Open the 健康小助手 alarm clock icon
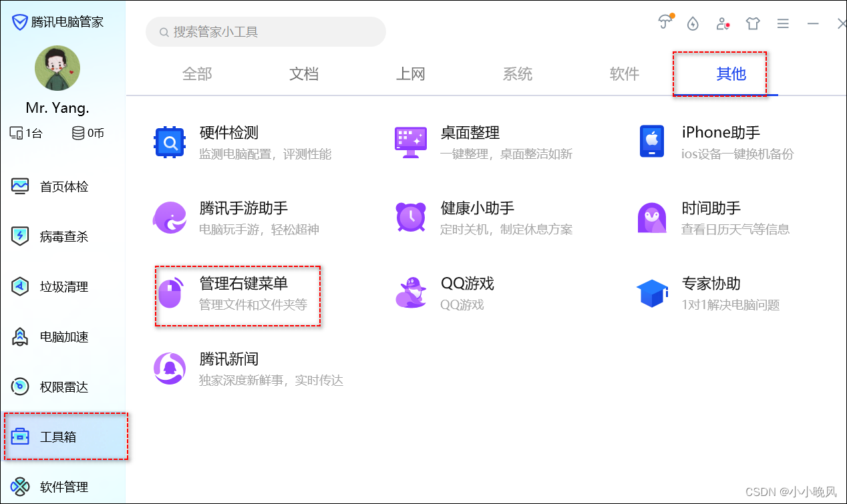 tap(411, 218)
